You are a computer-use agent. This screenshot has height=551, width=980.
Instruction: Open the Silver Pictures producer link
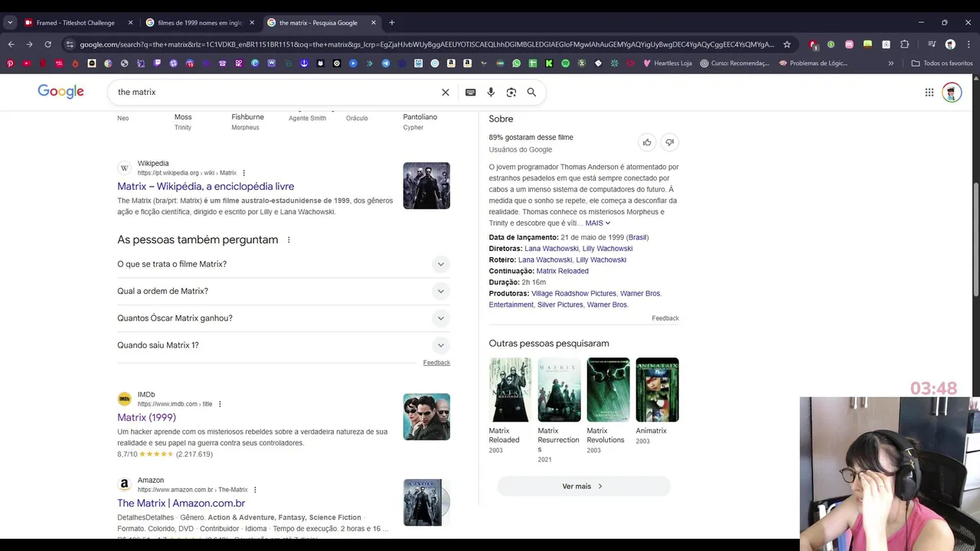560,305
